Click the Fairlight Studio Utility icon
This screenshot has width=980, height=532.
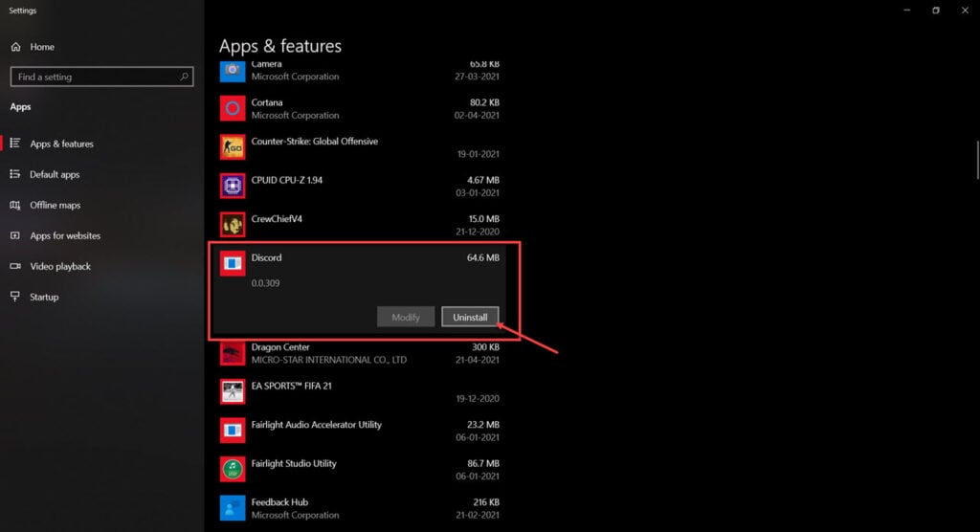point(233,469)
